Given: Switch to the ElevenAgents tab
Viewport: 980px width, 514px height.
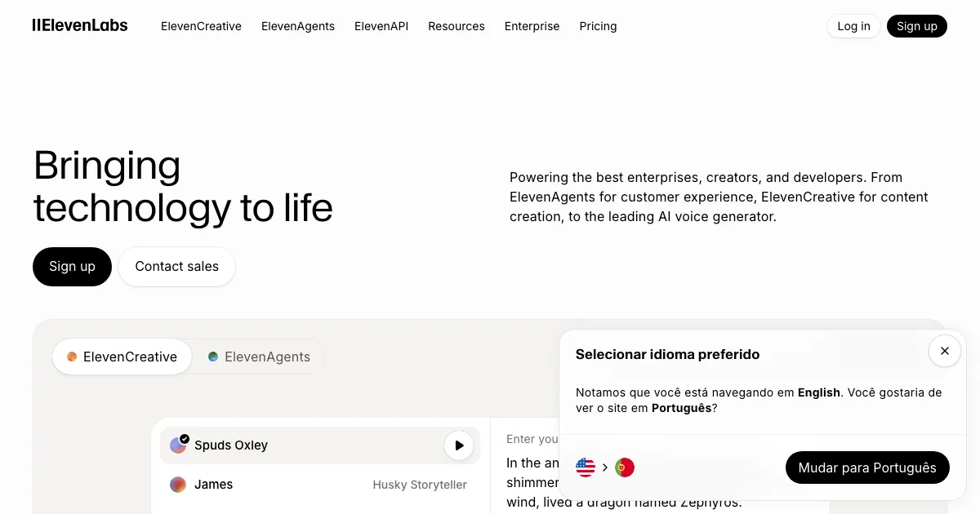Looking at the screenshot, I should pyautogui.click(x=259, y=357).
